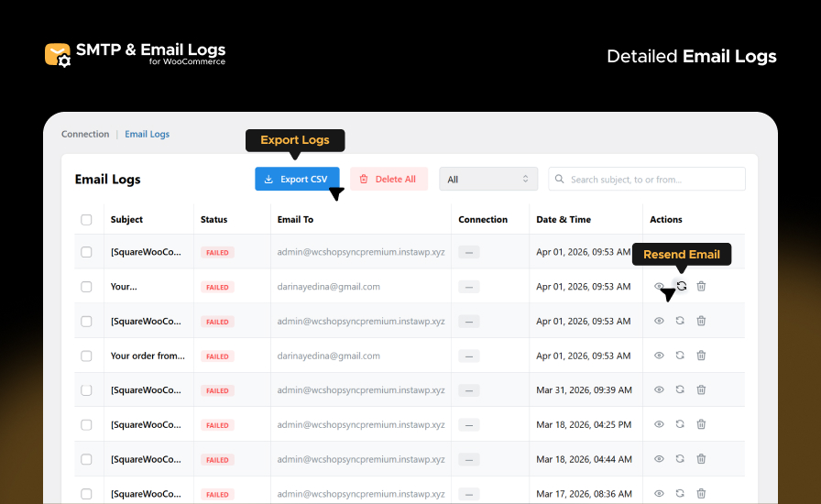Viewport: 821px width, 504px height.
Task: Click the Delete All button
Action: [389, 180]
